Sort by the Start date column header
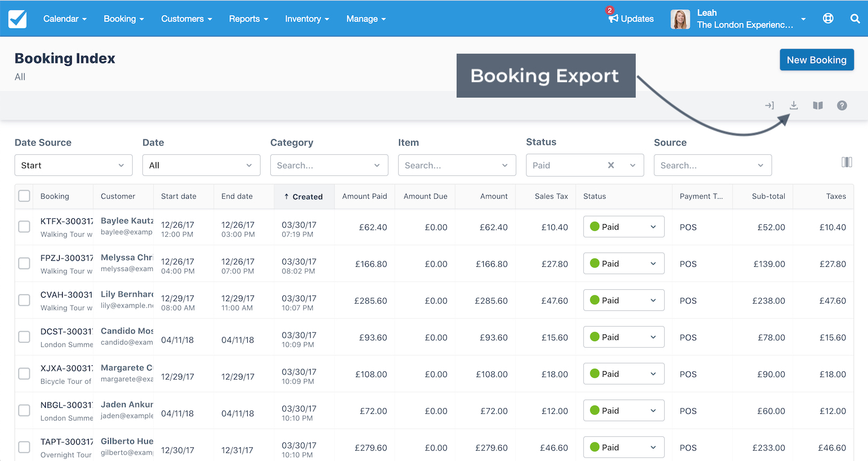Viewport: 868px width, 461px height. (179, 196)
